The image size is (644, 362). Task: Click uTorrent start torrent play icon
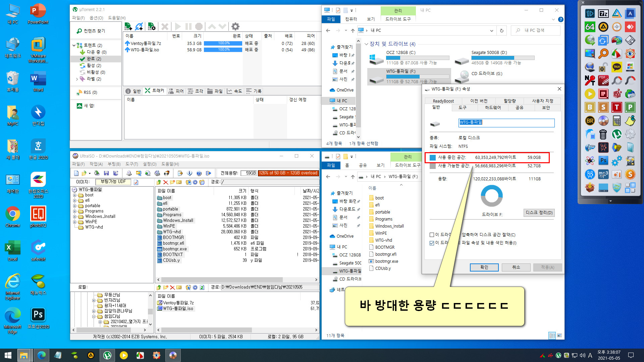(178, 26)
